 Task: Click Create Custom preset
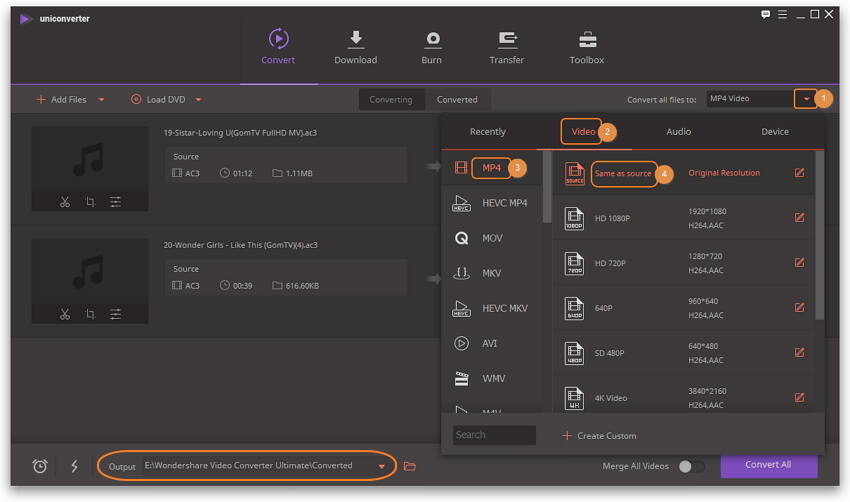point(600,436)
